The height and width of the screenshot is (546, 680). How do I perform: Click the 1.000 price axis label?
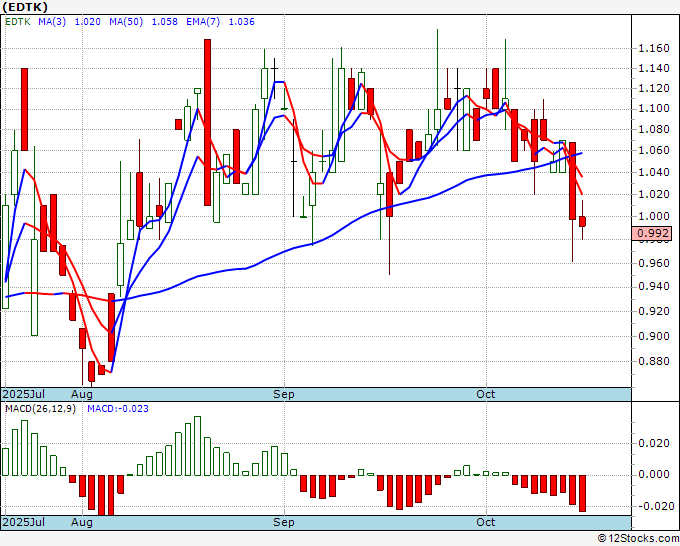pos(654,216)
